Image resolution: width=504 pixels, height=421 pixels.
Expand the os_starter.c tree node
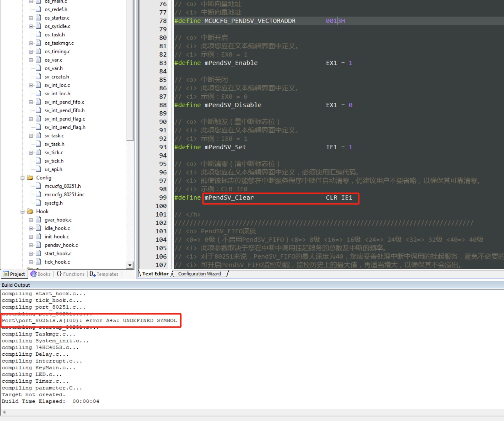tap(31, 18)
